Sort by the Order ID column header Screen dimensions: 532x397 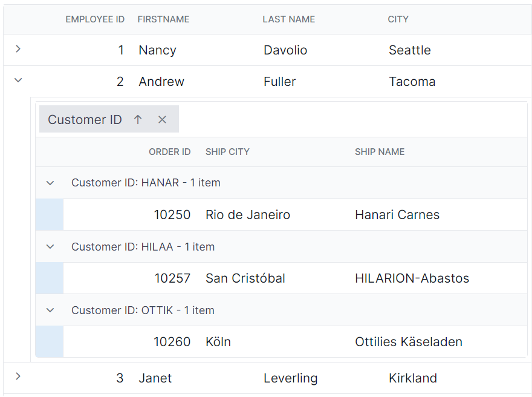click(170, 152)
